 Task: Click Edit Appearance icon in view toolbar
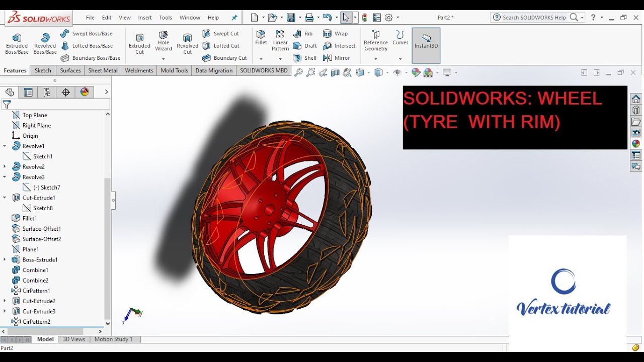click(416, 73)
